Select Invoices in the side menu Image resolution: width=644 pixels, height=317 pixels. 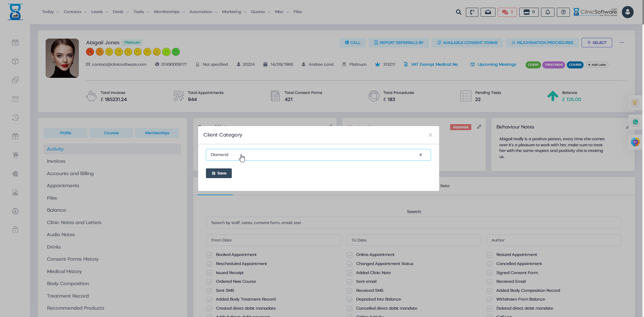[x=56, y=161]
